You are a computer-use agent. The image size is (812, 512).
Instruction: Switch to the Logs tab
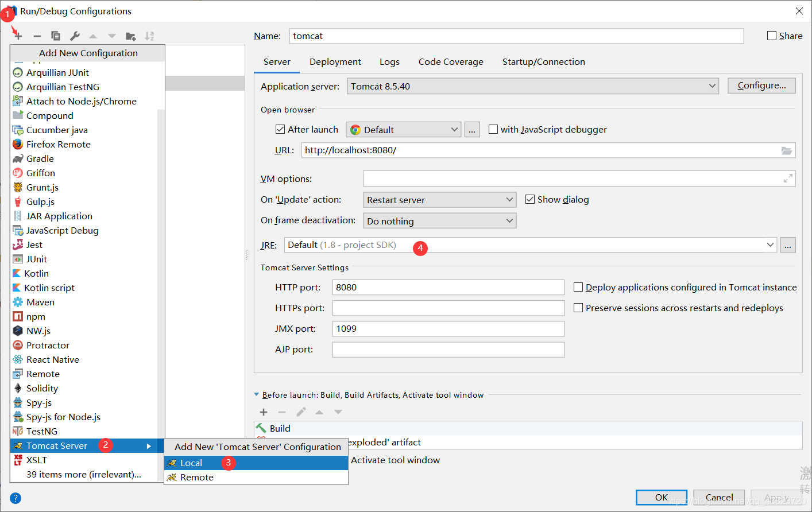[389, 62]
